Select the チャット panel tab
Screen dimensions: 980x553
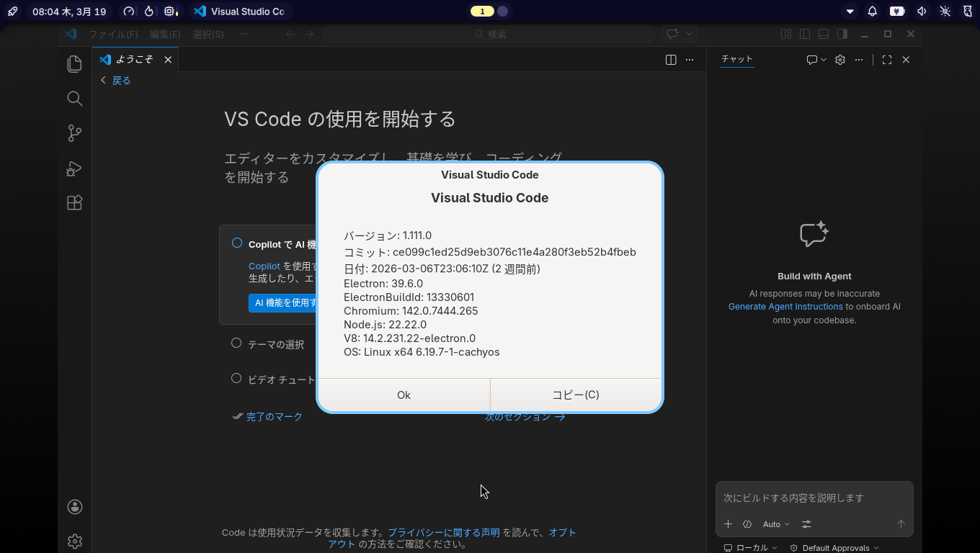coord(736,60)
